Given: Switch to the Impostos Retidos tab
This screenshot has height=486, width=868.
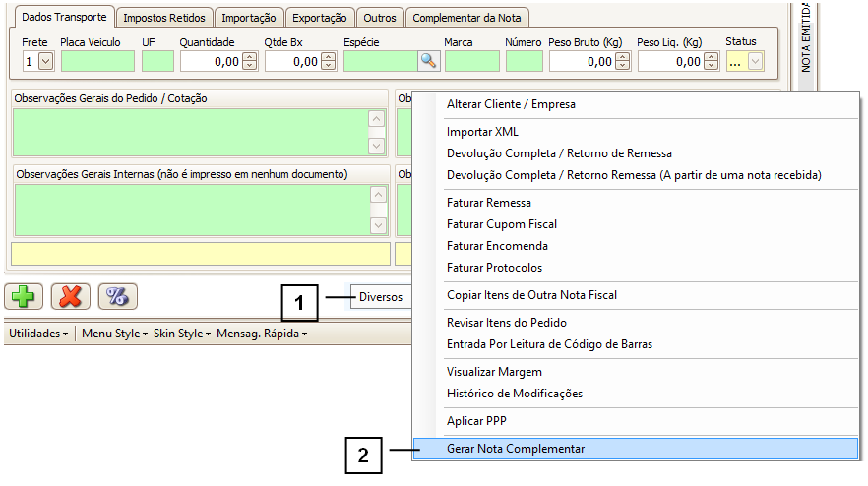Looking at the screenshot, I should 165,18.
